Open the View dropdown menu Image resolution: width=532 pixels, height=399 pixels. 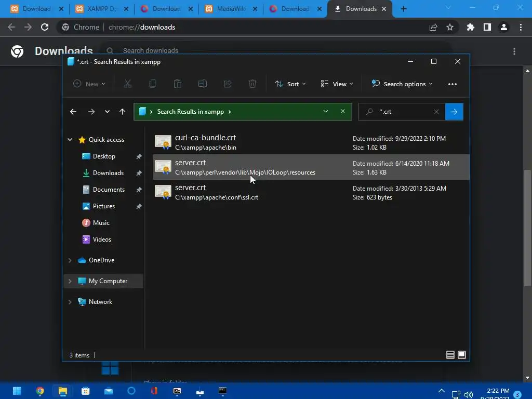point(337,84)
